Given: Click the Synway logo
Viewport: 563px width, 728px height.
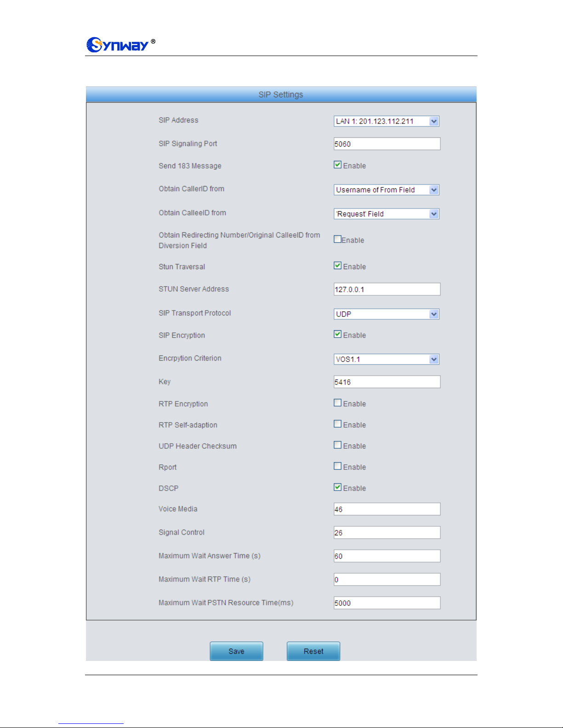Looking at the screenshot, I should (x=120, y=45).
